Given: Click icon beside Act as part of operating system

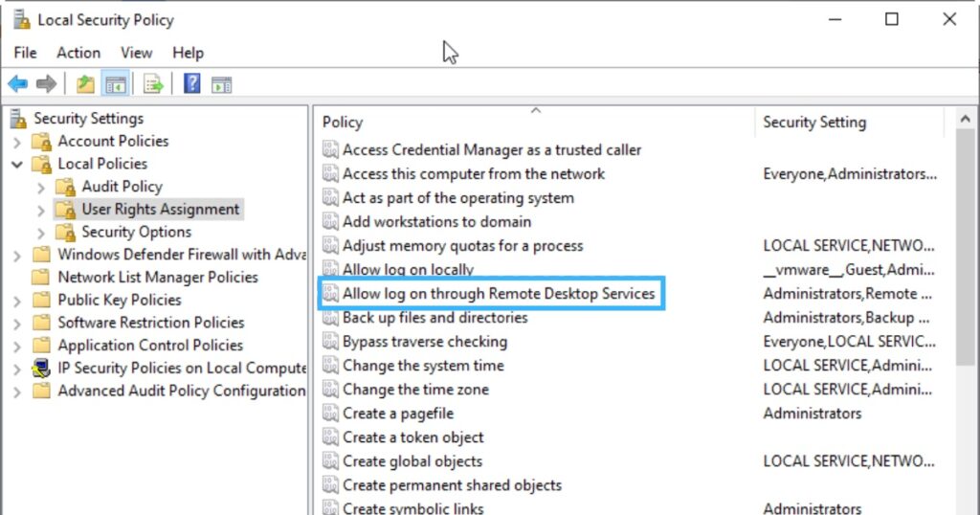Looking at the screenshot, I should [330, 197].
